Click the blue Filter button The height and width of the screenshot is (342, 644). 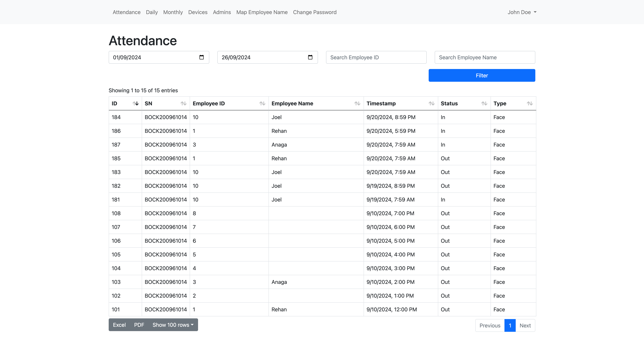click(482, 75)
